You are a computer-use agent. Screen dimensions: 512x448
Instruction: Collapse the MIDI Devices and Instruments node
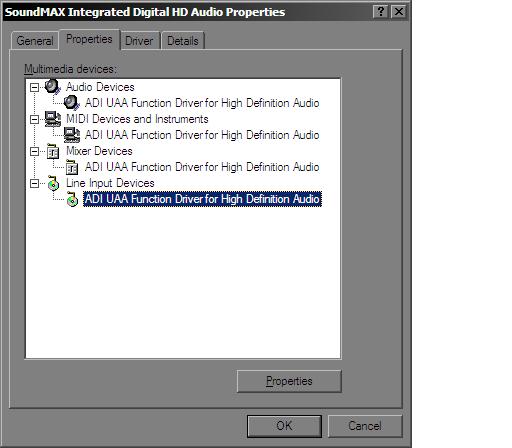coord(34,119)
